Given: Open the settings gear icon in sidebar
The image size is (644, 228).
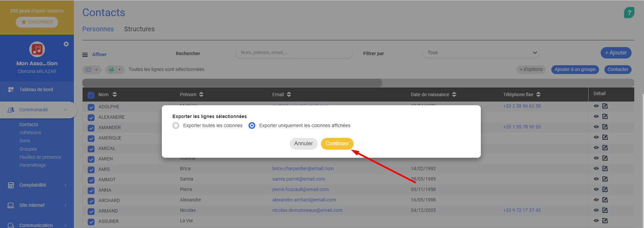Looking at the screenshot, I should coord(66,44).
